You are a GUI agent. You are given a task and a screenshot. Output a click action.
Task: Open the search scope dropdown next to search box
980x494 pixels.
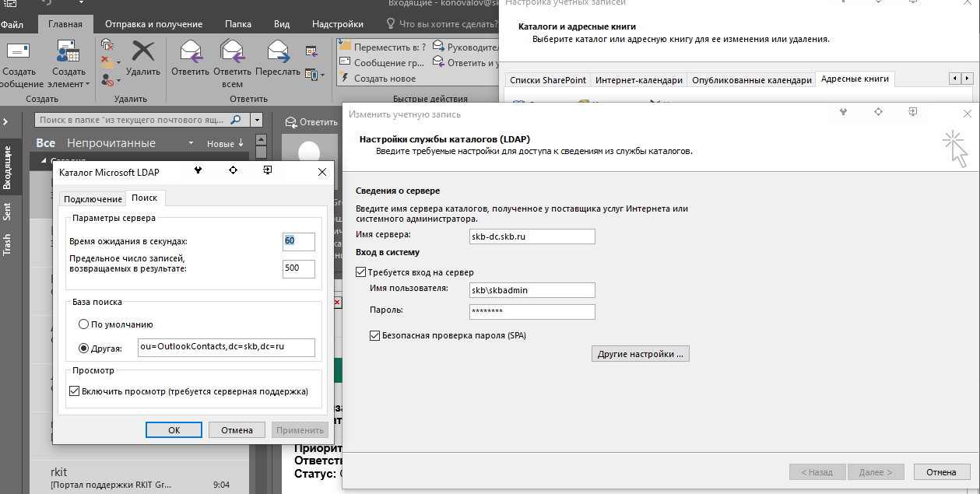coord(256,121)
